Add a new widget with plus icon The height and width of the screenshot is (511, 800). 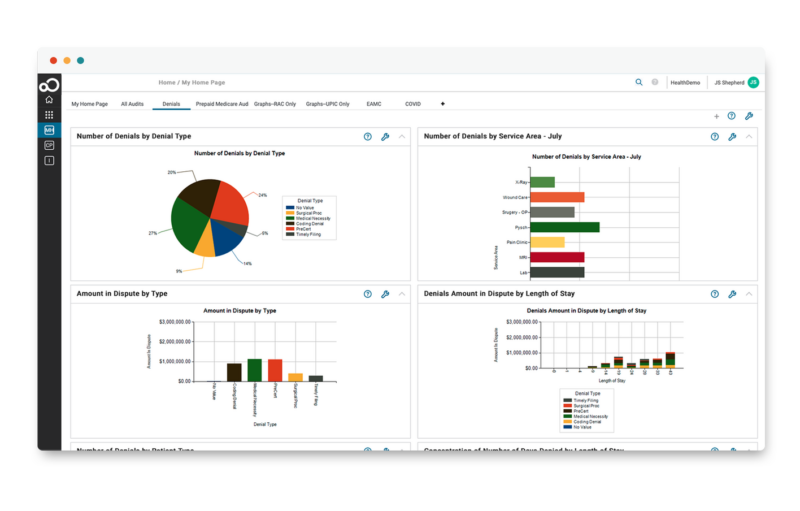pyautogui.click(x=716, y=116)
